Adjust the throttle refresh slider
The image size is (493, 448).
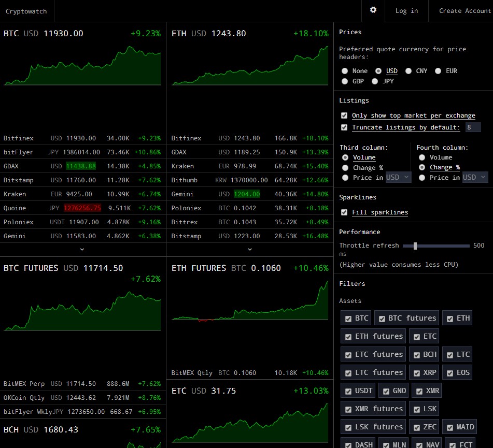click(416, 246)
